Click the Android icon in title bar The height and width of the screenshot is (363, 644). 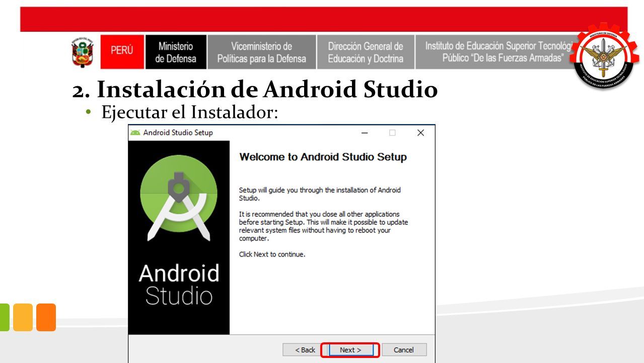coord(135,133)
